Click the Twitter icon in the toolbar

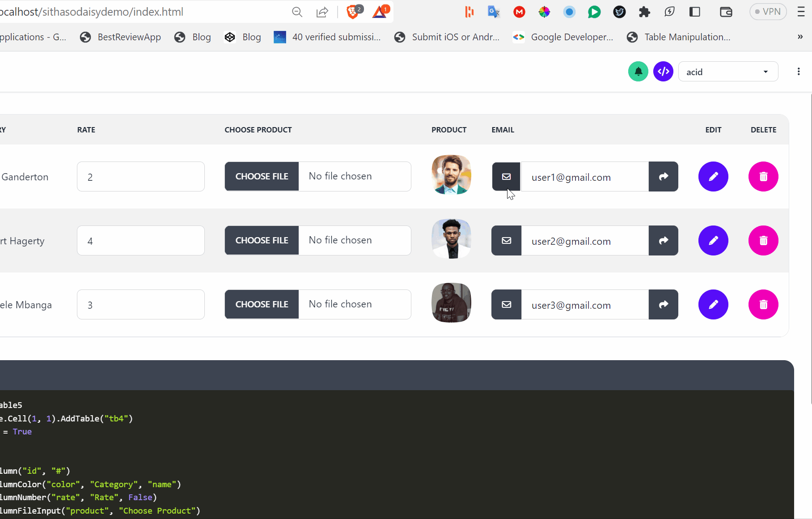(x=619, y=12)
